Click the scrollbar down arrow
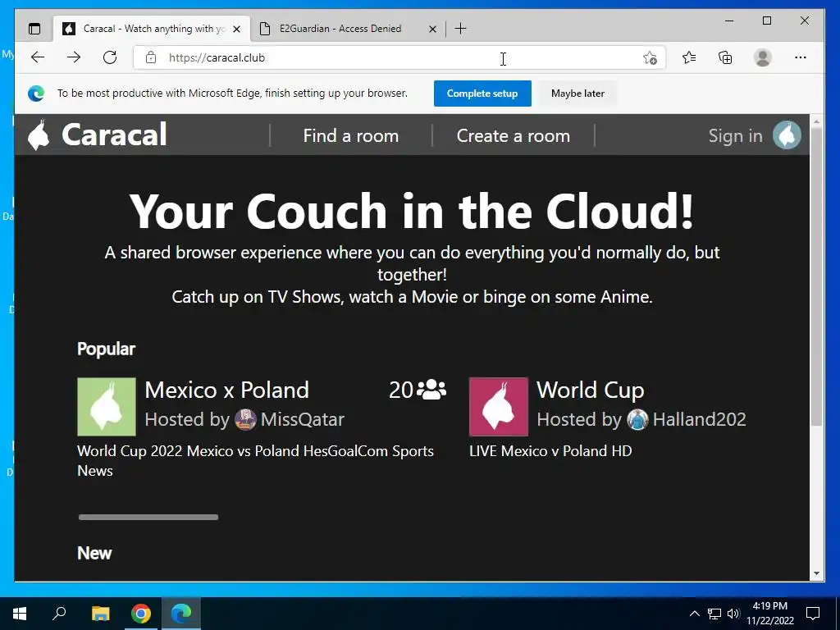The height and width of the screenshot is (630, 840). [x=816, y=573]
